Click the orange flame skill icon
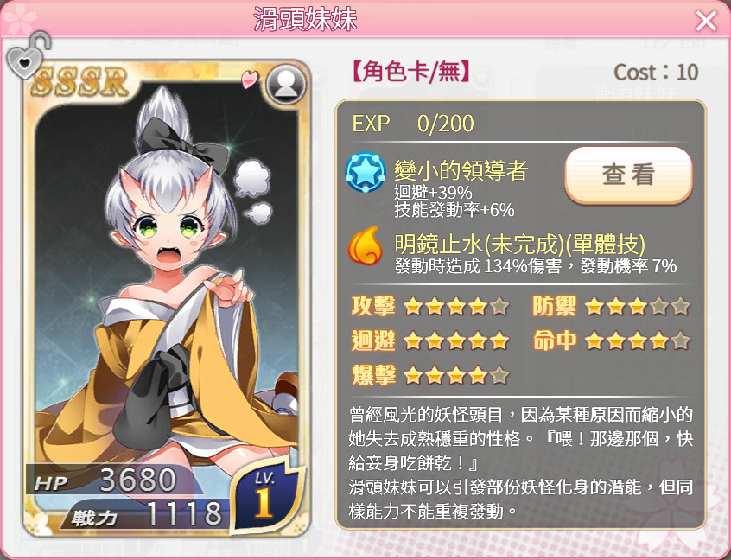Screen dimensions: 731x560 (x=365, y=245)
